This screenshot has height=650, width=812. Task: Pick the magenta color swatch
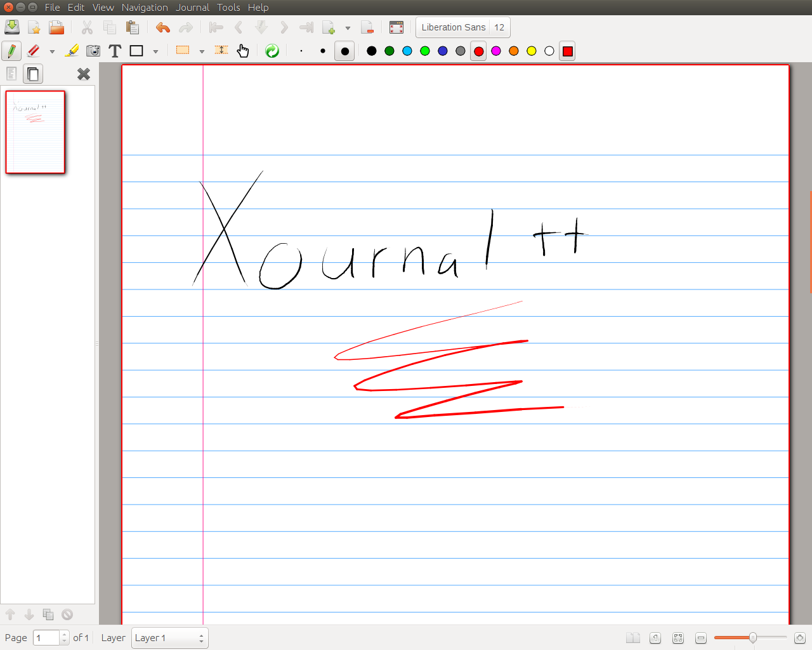[496, 51]
